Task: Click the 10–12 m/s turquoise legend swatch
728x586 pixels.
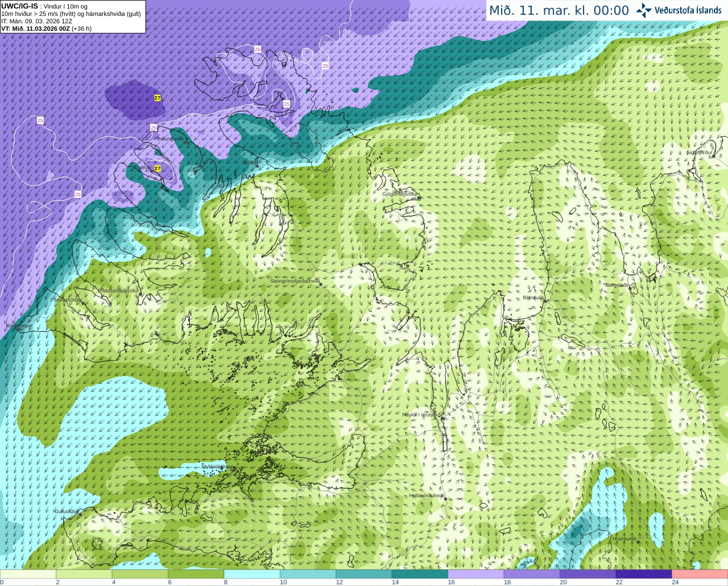Action: tap(308, 574)
